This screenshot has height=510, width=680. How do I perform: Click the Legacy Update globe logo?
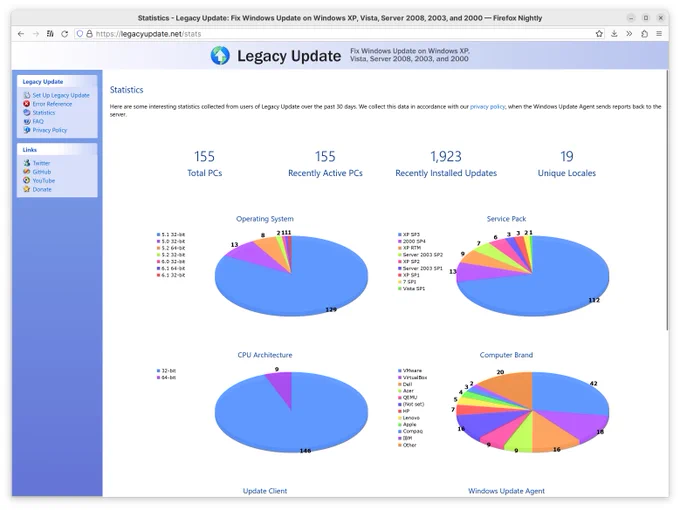coord(220,56)
